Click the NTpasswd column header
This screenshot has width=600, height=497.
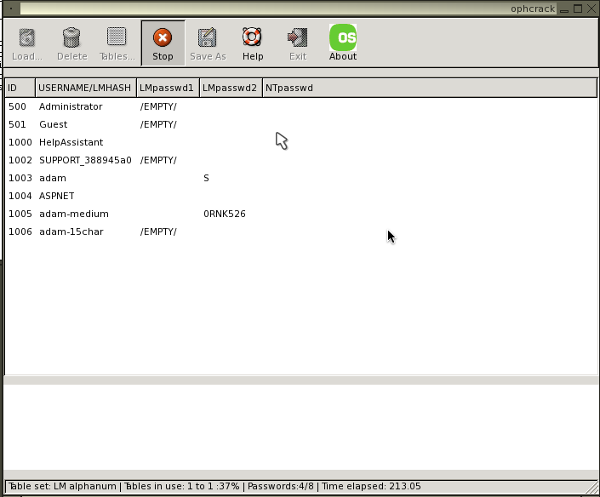[x=289, y=88]
